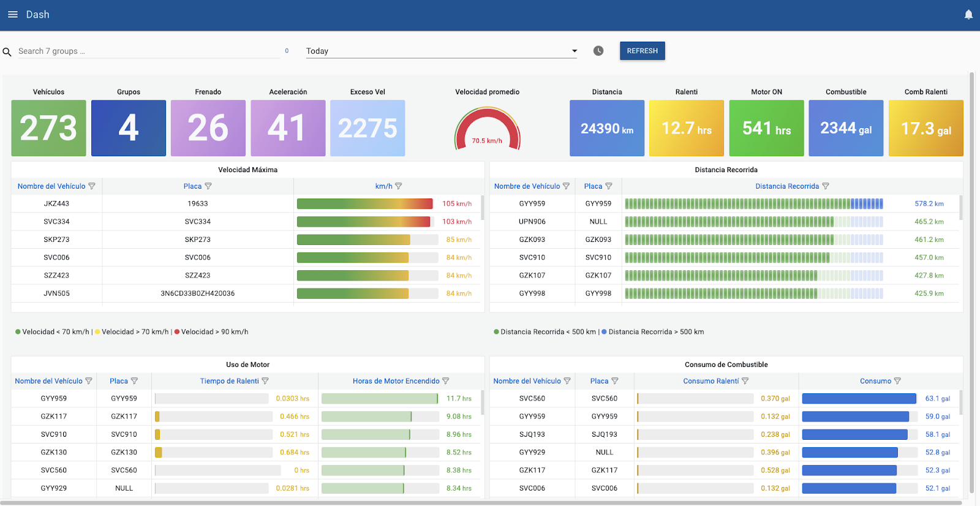This screenshot has width=980, height=506.
Task: Expand the Today date range dropdown
Action: click(x=574, y=51)
